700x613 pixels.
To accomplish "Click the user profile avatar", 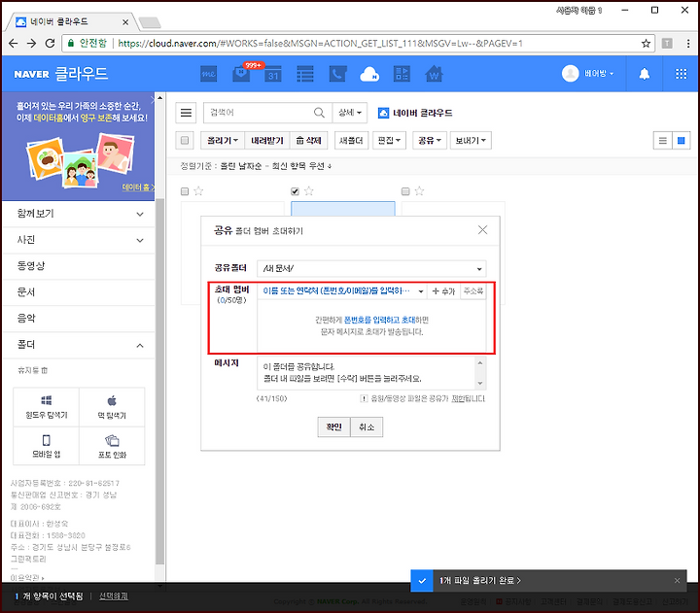I will click(x=570, y=73).
